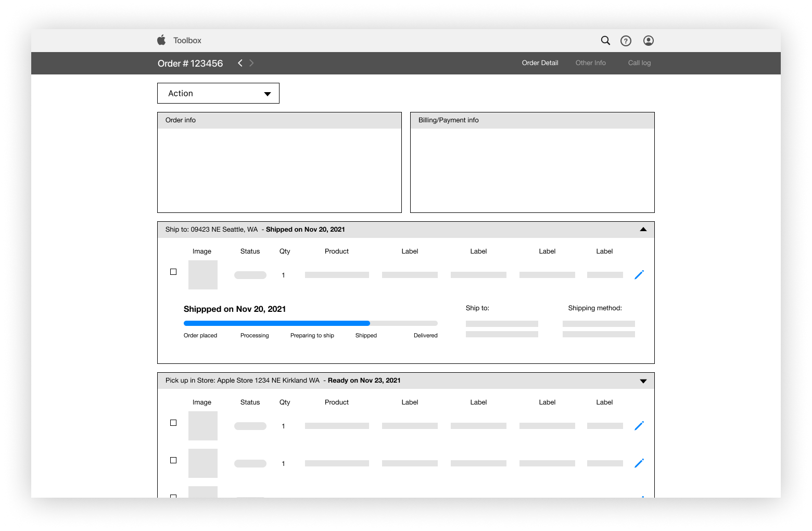812x531 pixels.
Task: Open the user account icon
Action: click(648, 41)
